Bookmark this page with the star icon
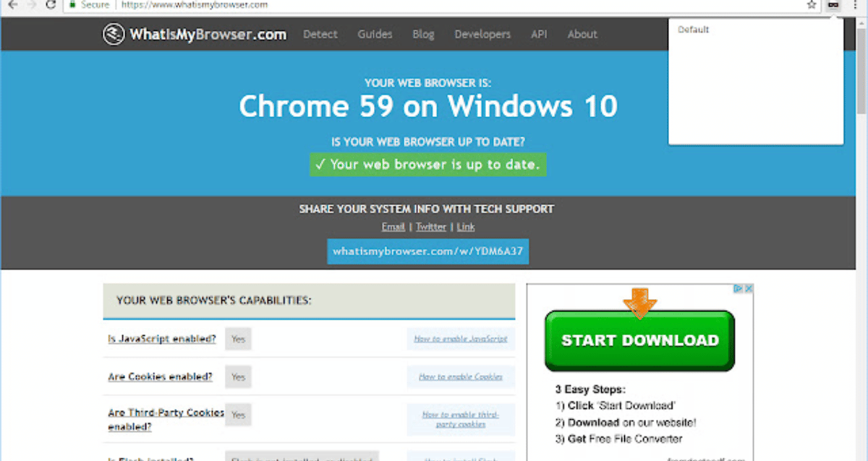The width and height of the screenshot is (868, 461). tap(812, 4)
